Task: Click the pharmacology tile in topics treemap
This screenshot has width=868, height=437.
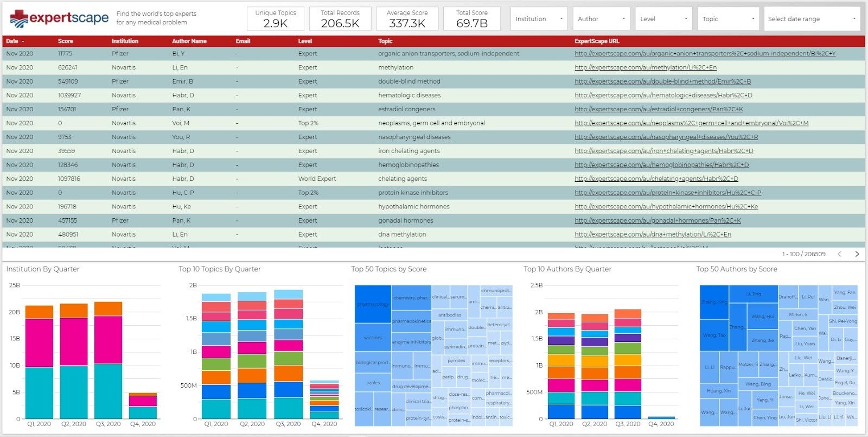Action: [373, 304]
